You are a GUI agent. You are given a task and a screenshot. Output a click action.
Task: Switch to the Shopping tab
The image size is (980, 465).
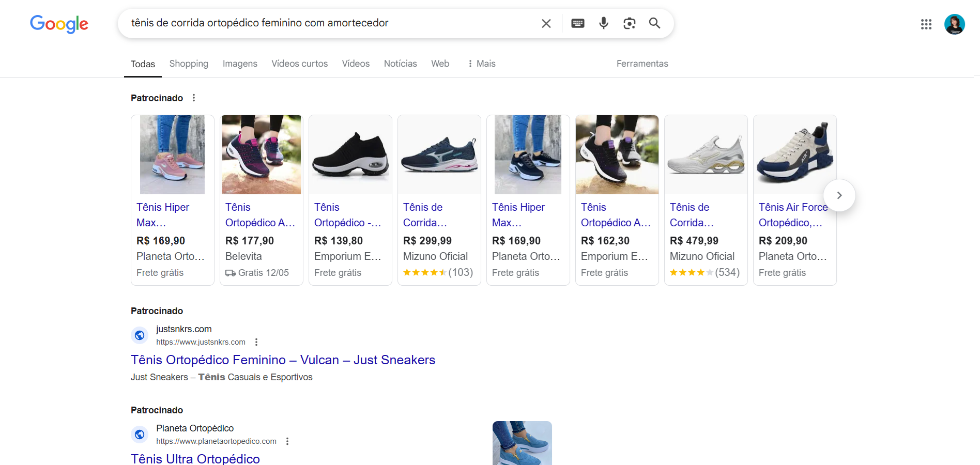pos(189,64)
